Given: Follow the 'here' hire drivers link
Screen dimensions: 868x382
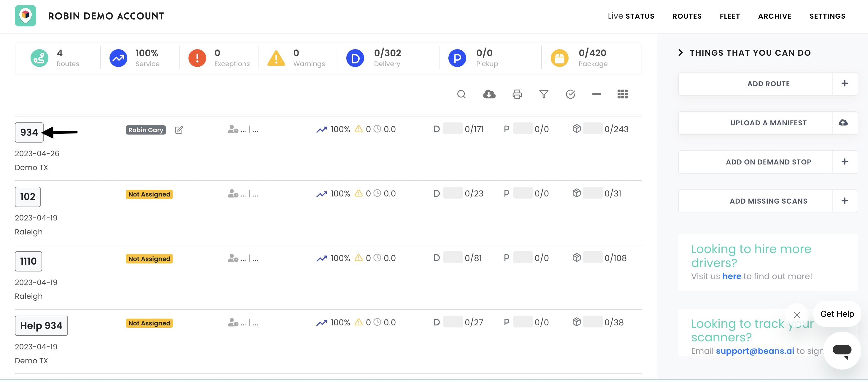Looking at the screenshot, I should coord(731,276).
